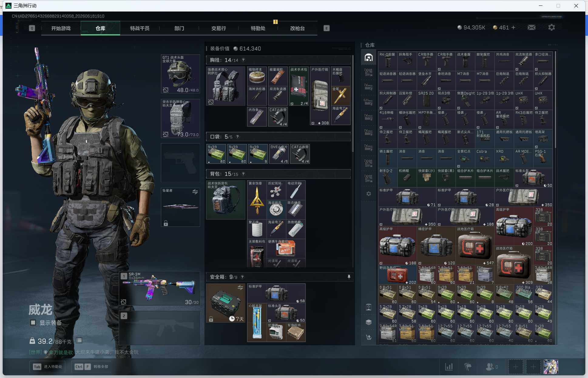The width and height of the screenshot is (588, 378).
Task: Show help for 安全箱 capacity
Action: 242,277
